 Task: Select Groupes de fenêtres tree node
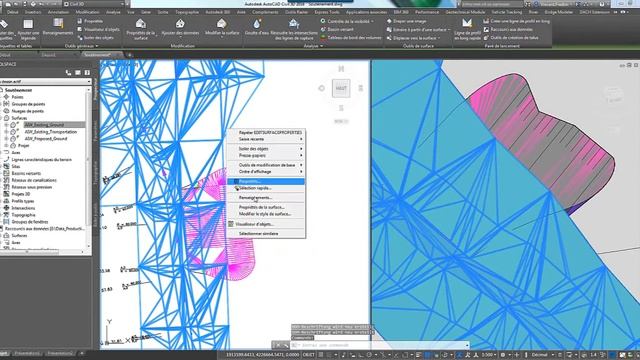point(30,222)
